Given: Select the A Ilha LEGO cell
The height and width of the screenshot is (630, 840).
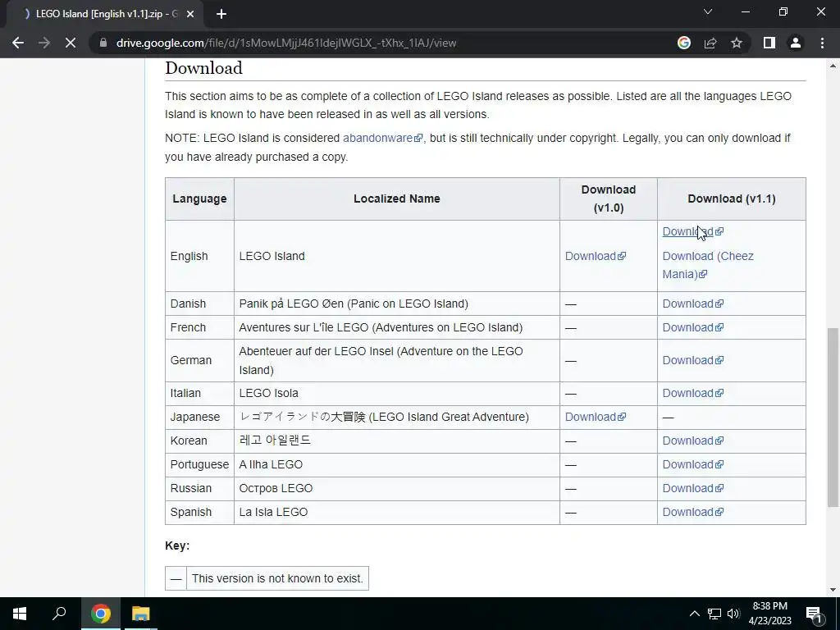Looking at the screenshot, I should tap(396, 464).
